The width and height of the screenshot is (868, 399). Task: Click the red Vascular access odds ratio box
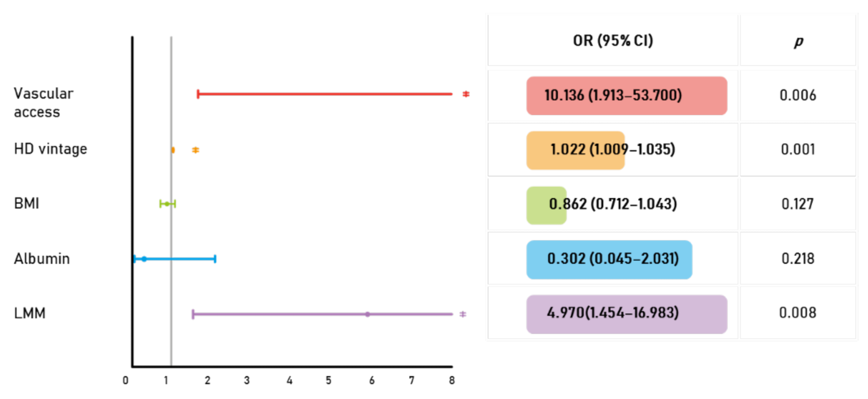tap(626, 95)
